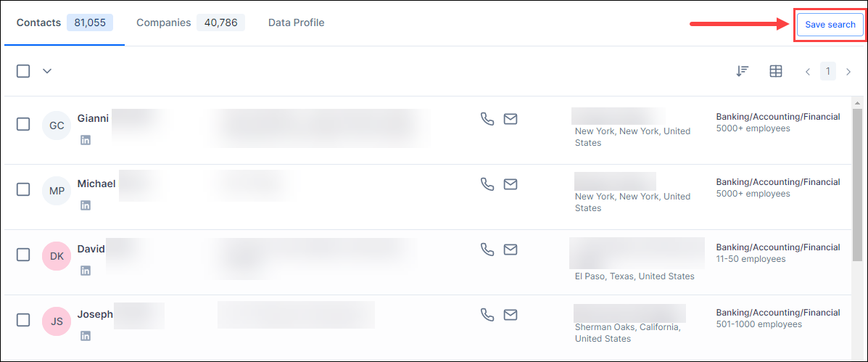Click the phone icon in Gianni's row
The height and width of the screenshot is (362, 868).
[x=487, y=119]
